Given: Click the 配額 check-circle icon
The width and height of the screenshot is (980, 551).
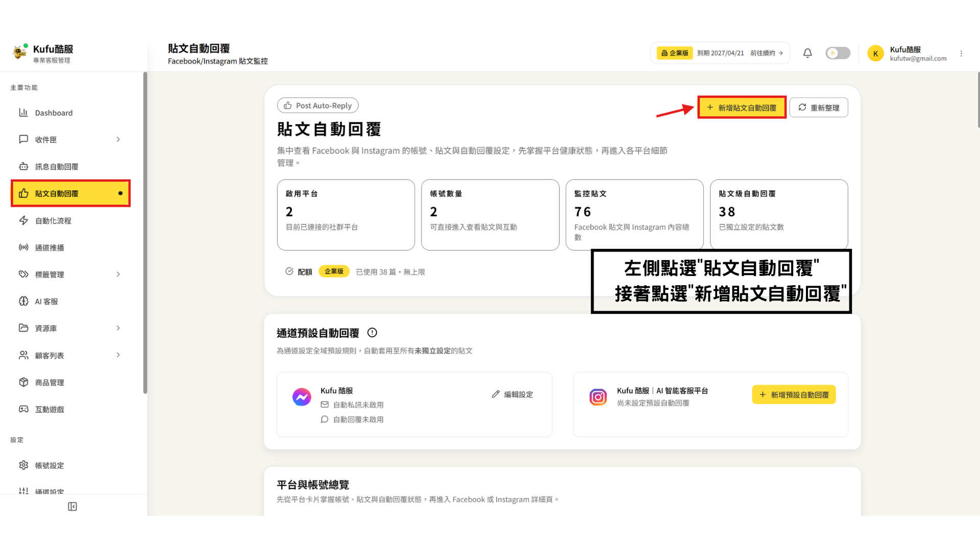Looking at the screenshot, I should pos(289,271).
